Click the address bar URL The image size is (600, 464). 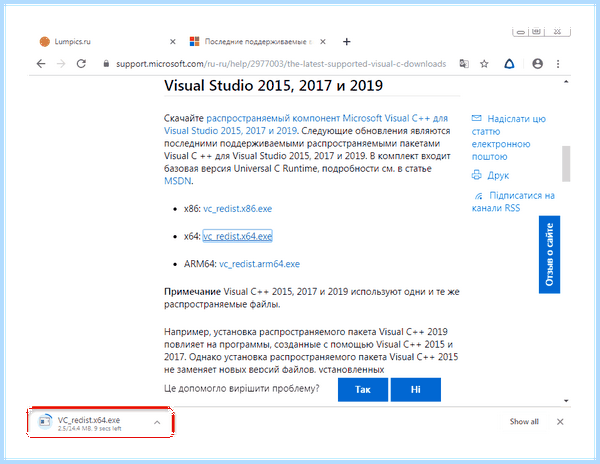pyautogui.click(x=281, y=64)
